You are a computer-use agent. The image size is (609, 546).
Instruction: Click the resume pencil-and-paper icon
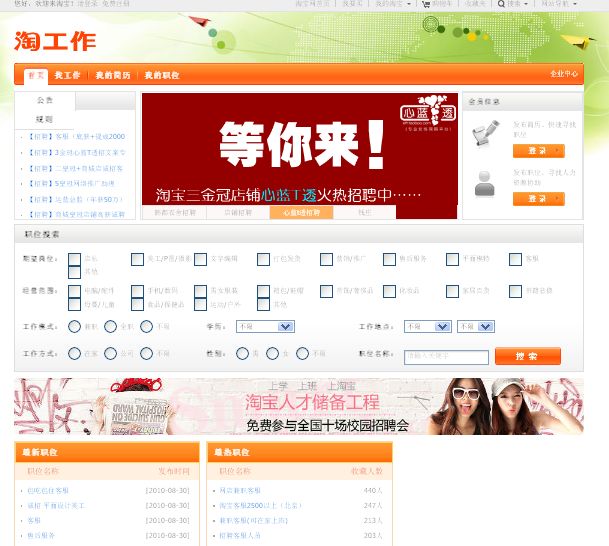coord(485,133)
